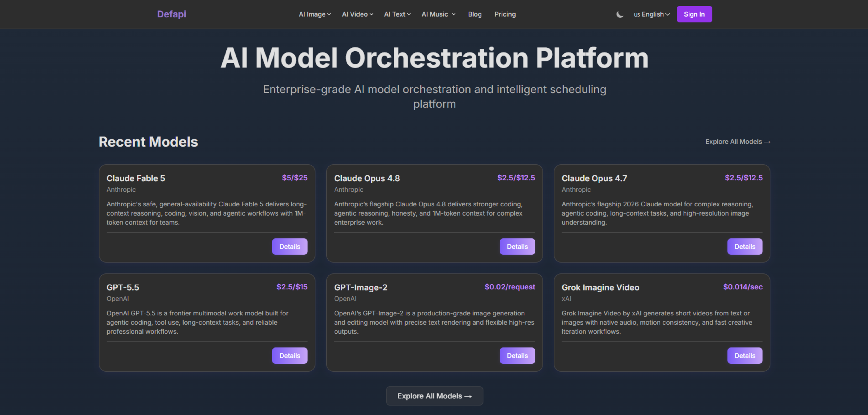
Task: Select the Claude Fable 5 card title
Action: tap(136, 178)
